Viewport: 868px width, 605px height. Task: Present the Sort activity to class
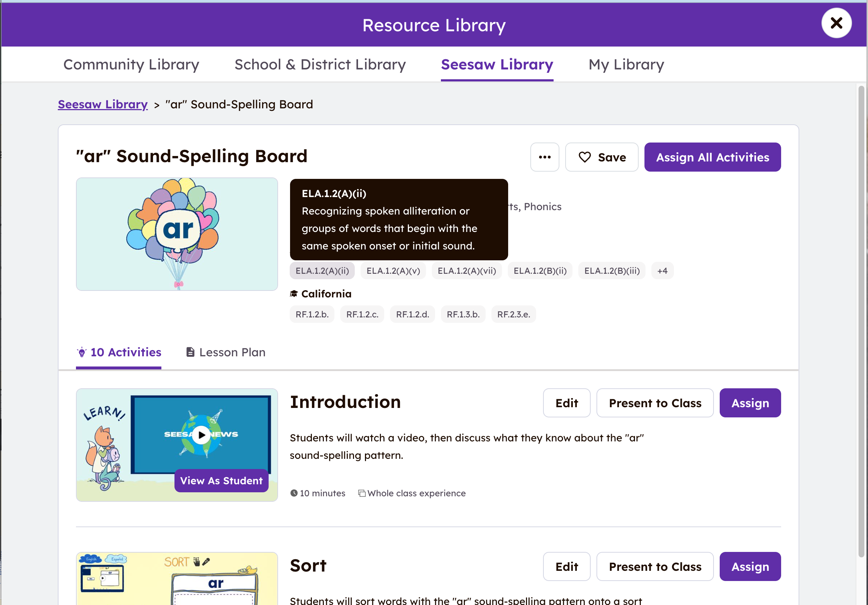(655, 566)
